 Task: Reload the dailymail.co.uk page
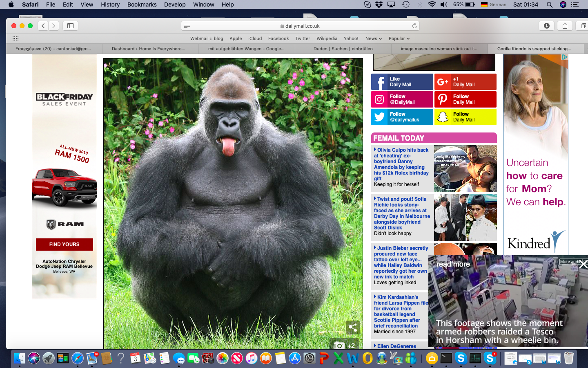tap(414, 26)
